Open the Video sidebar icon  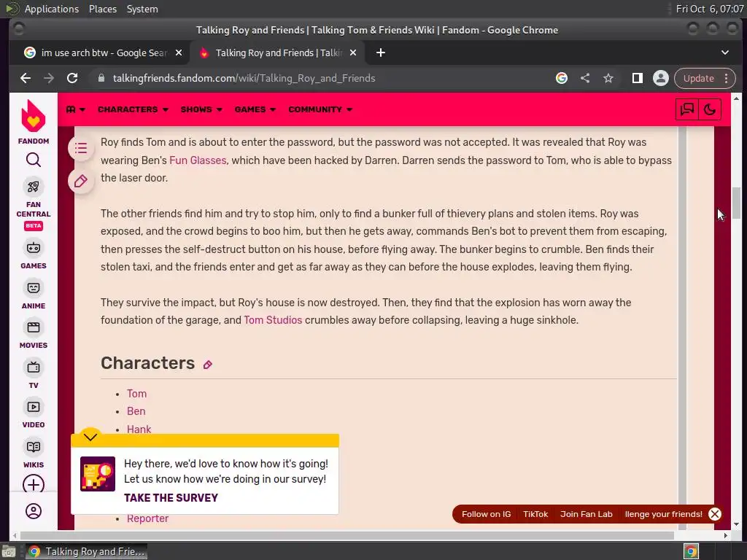[34, 407]
